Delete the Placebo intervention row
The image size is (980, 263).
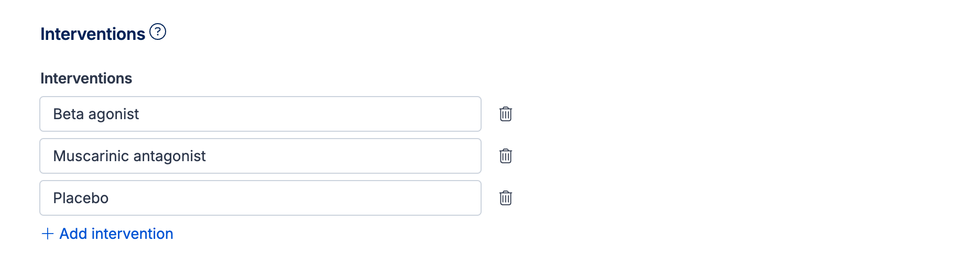click(x=505, y=198)
